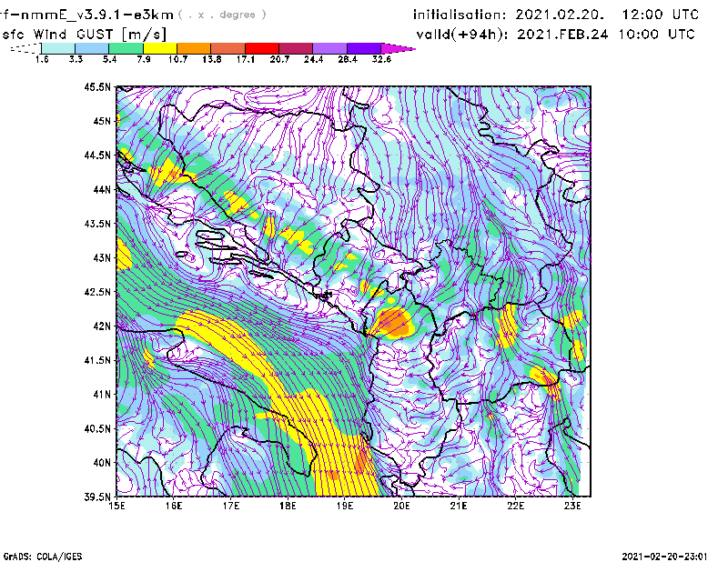728x562 pixels.
Task: Click the orange gust hotspot near 42N 20E
Action: 394,322
